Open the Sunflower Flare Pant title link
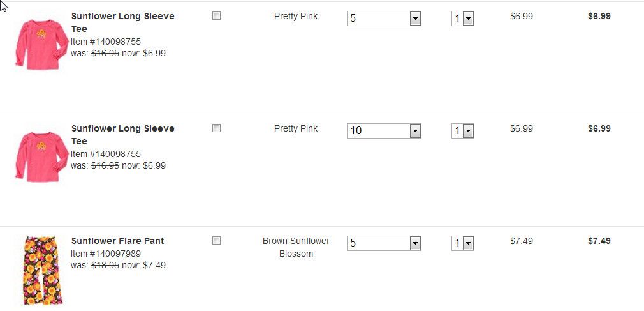This screenshot has height=311, width=644. [x=117, y=241]
